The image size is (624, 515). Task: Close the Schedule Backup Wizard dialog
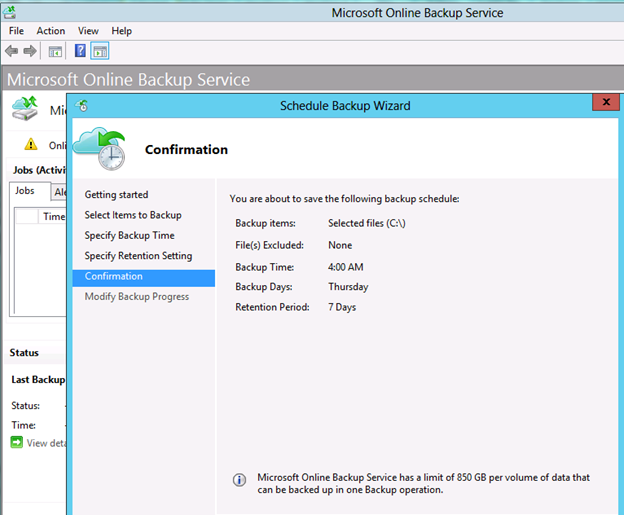tap(606, 102)
